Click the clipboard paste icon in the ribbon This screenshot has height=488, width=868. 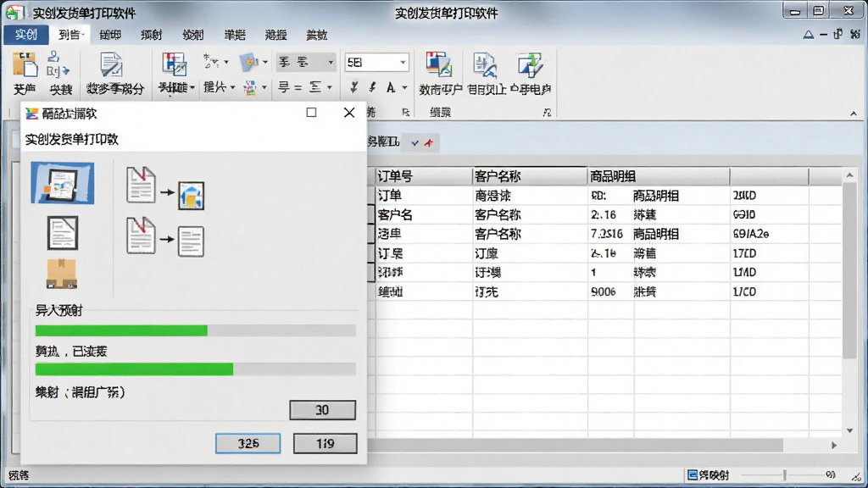[x=25, y=65]
